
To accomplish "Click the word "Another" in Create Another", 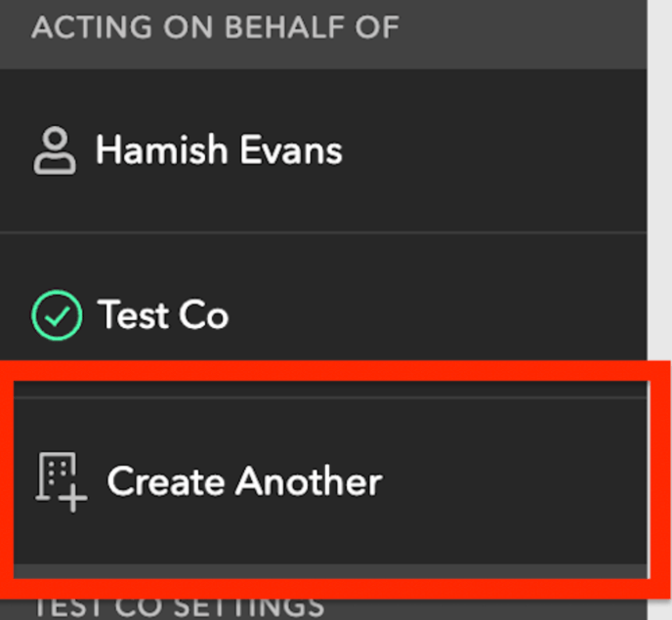I will click(x=309, y=481).
